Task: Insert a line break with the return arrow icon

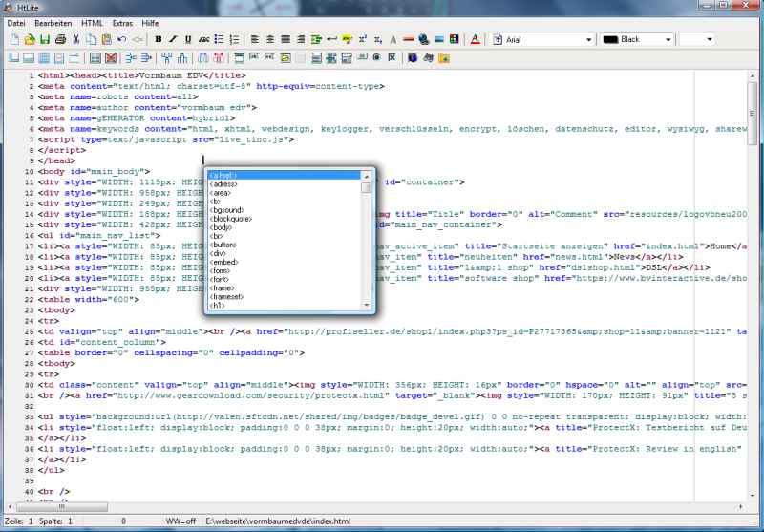Action: click(x=331, y=39)
